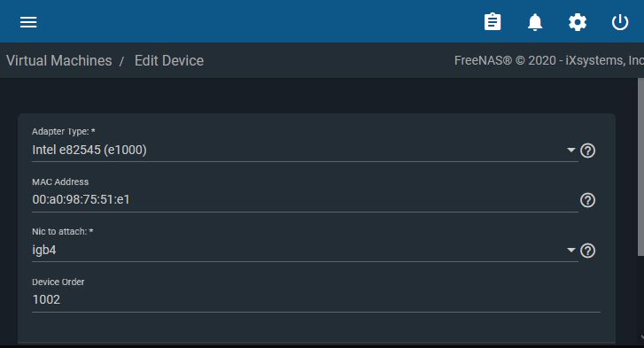
Task: Open the Intel e82545 (e1000) selector
Action: pyautogui.click(x=305, y=150)
